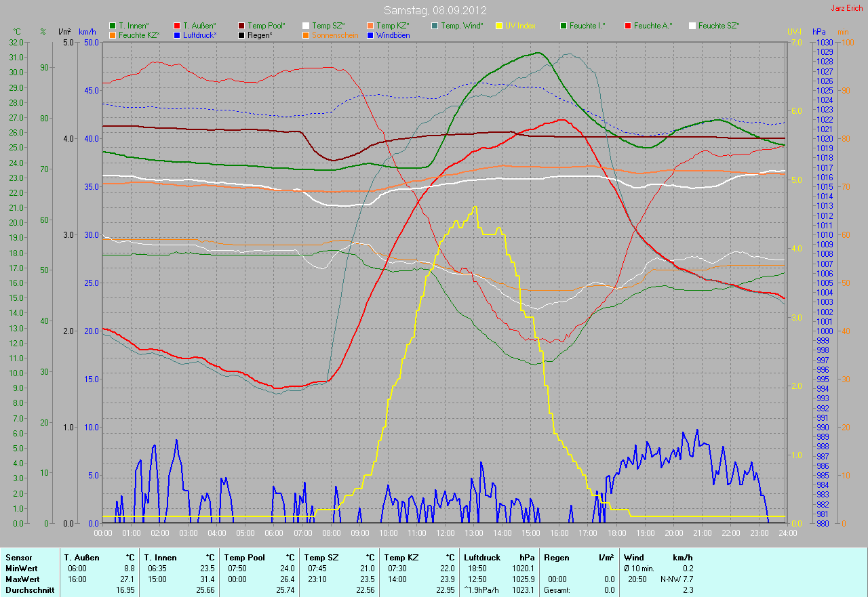This screenshot has height=597, width=868.
Task: Select the red swatch beside Feuchte A.*
Action: click(628, 26)
